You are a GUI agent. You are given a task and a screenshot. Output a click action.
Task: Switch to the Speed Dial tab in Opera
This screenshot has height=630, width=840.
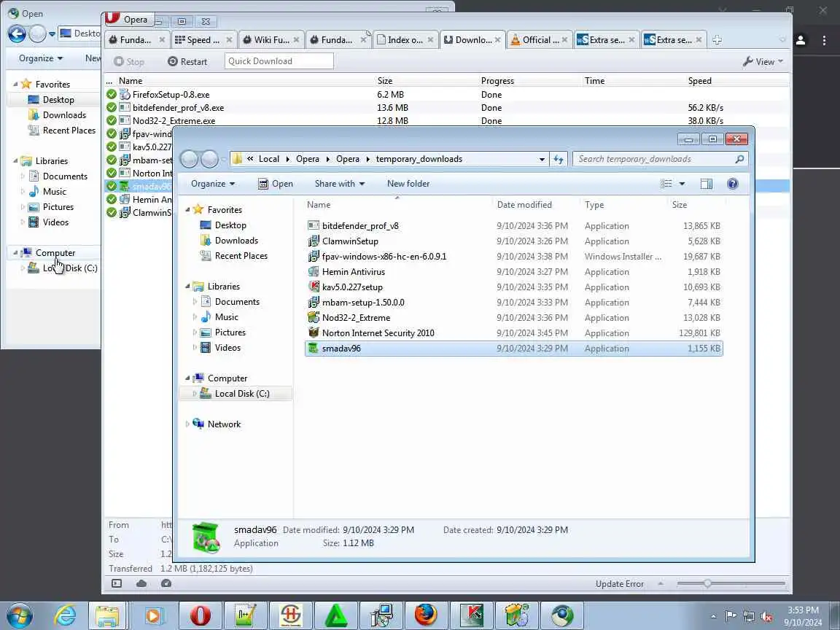point(203,39)
